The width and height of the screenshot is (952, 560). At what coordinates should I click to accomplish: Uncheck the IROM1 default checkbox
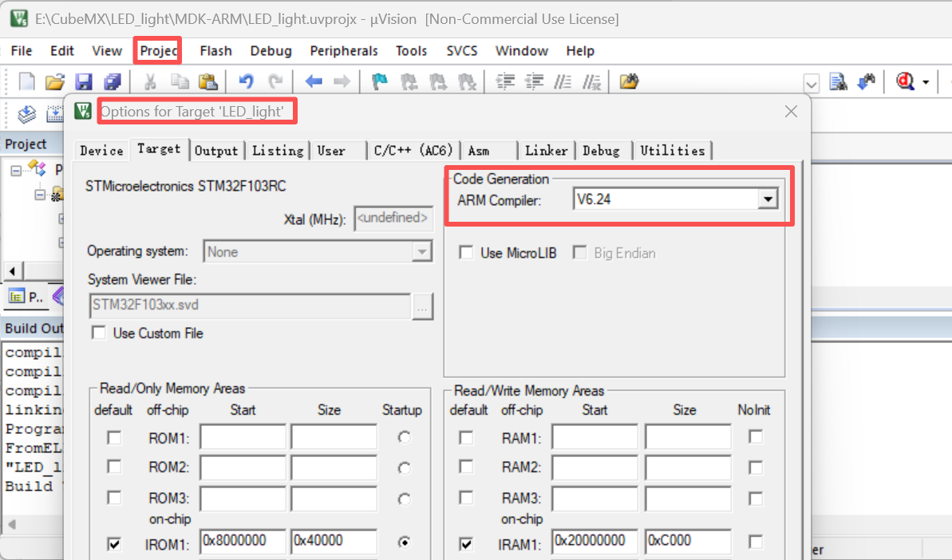[x=113, y=544]
